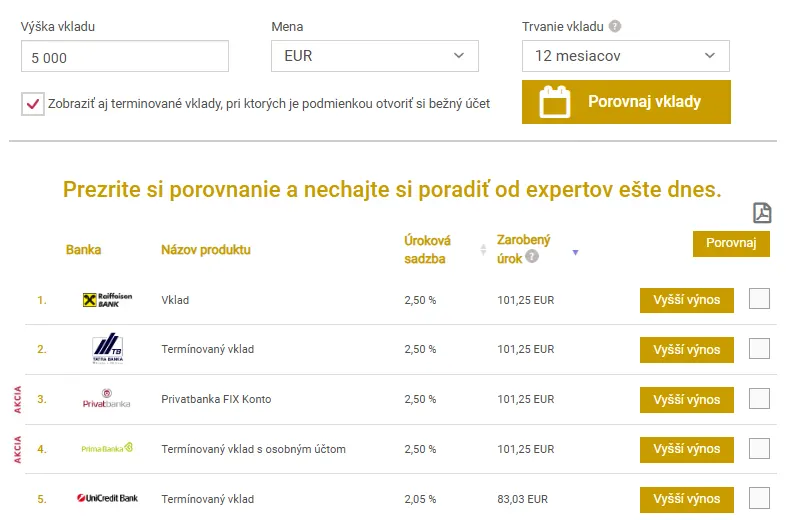The height and width of the screenshot is (520, 786).
Task: Click the UniCredit Bank logo
Action: [x=107, y=498]
